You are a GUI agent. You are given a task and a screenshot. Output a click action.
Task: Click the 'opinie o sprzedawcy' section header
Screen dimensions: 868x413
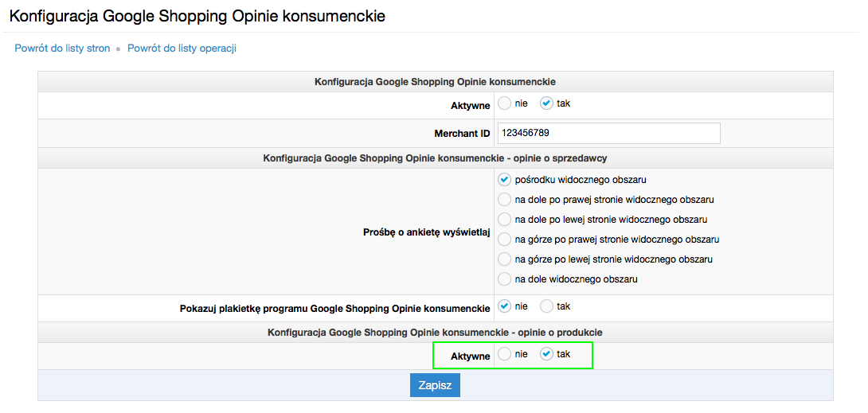[435, 158]
